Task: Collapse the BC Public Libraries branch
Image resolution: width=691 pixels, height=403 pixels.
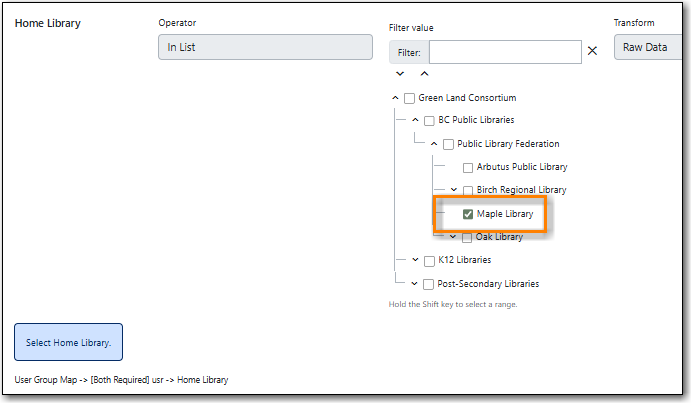Action: [415, 120]
